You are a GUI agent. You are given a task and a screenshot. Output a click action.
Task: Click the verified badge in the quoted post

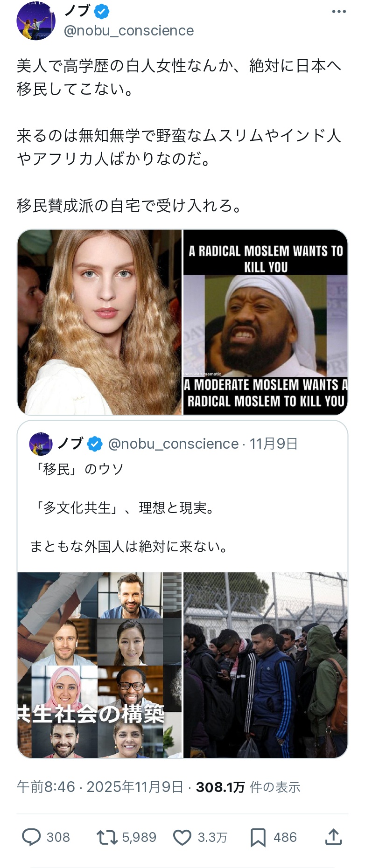[x=95, y=444]
